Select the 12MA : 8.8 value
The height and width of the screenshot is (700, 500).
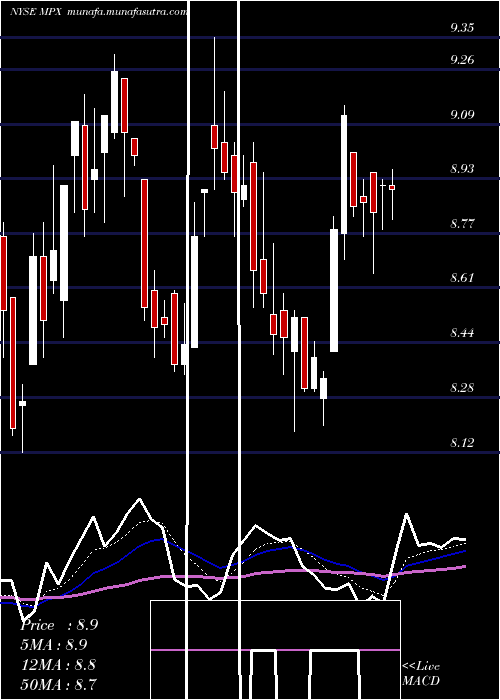coord(58,665)
